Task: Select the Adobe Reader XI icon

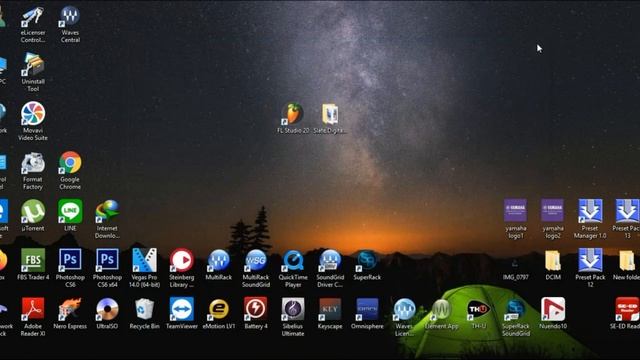Action: 33,309
